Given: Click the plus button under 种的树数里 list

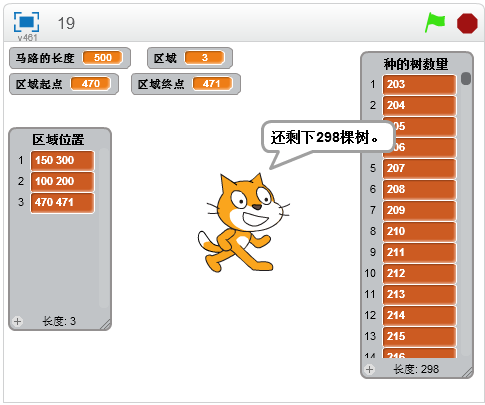Looking at the screenshot, I should (369, 369).
